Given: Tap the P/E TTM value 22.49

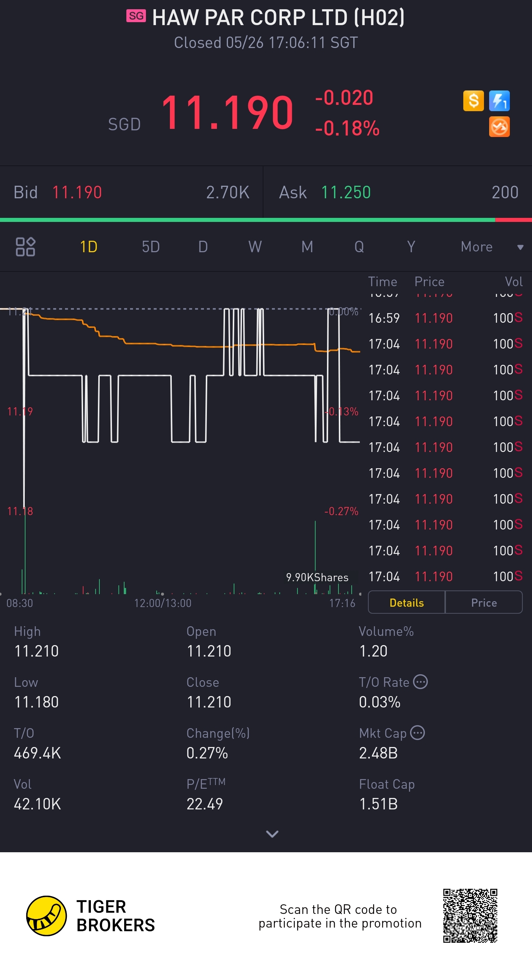Looking at the screenshot, I should click(205, 804).
